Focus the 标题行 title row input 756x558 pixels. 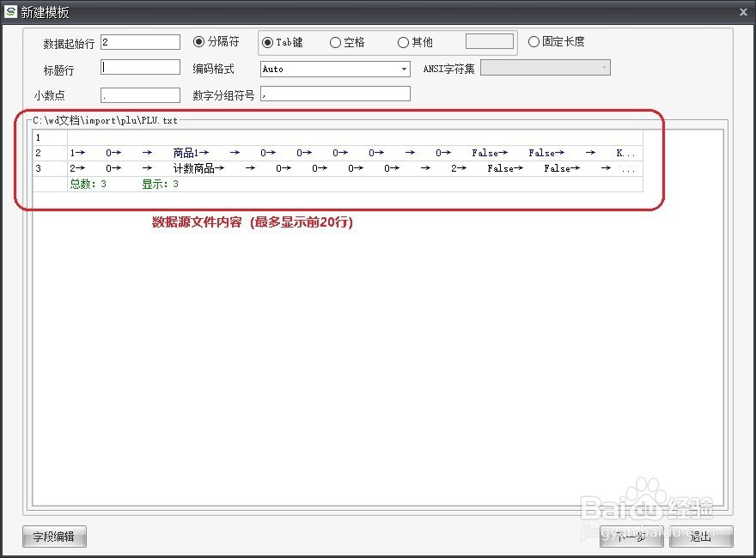click(140, 66)
